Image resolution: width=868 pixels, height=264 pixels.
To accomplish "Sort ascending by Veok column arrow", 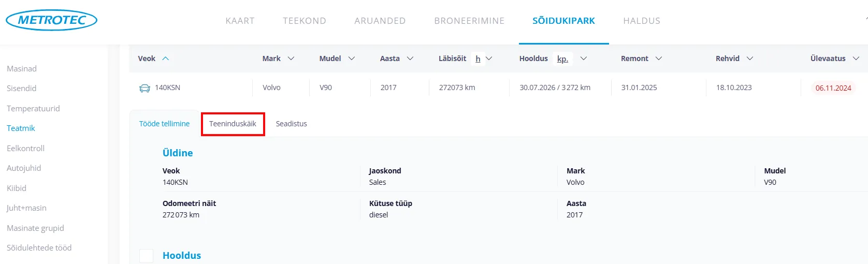I will pyautogui.click(x=166, y=58).
